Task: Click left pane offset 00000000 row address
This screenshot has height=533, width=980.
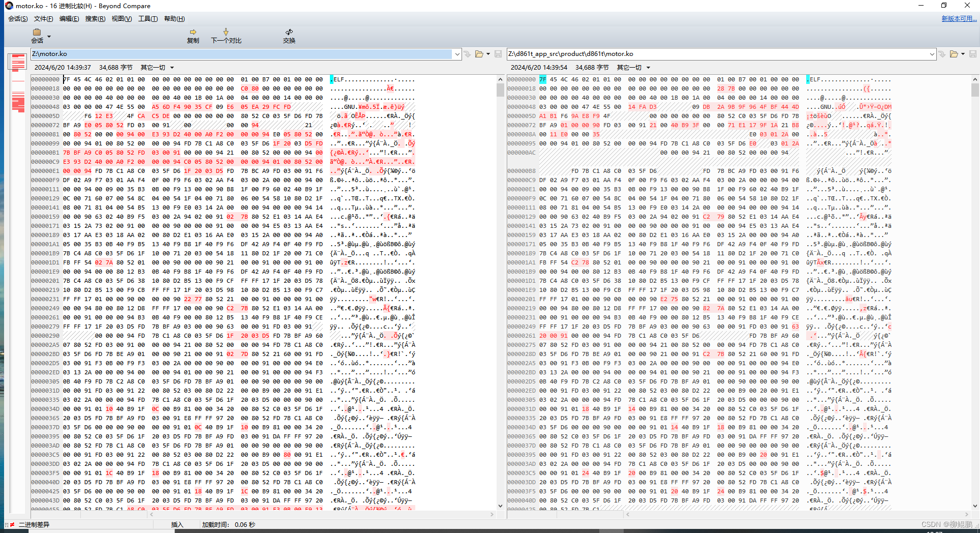Action: coord(45,79)
